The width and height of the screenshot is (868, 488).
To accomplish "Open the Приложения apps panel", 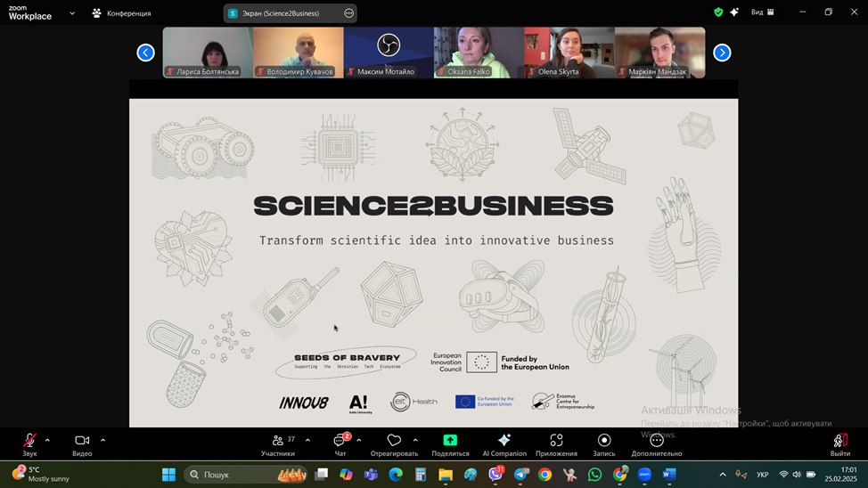I will (556, 444).
